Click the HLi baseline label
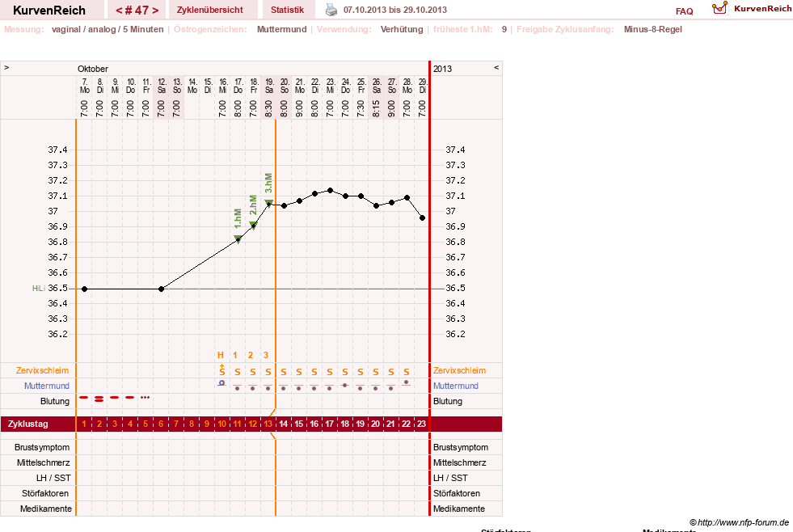793x532 pixels. point(39,289)
